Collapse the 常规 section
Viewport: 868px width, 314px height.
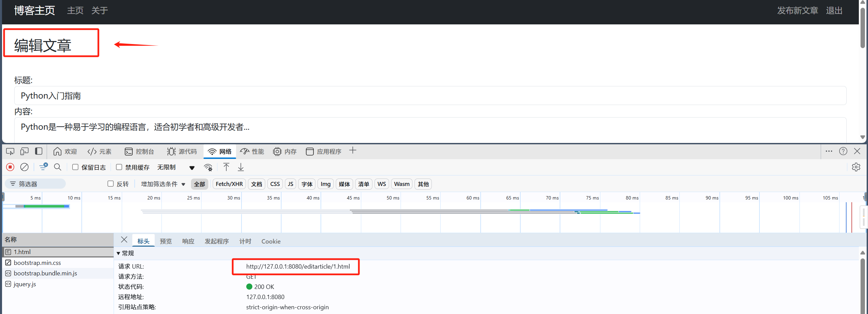(x=118, y=253)
